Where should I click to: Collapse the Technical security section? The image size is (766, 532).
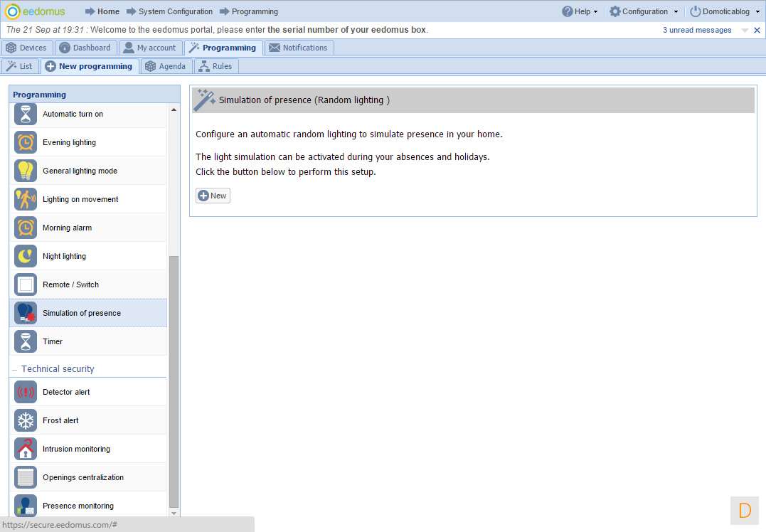pyautogui.click(x=14, y=370)
